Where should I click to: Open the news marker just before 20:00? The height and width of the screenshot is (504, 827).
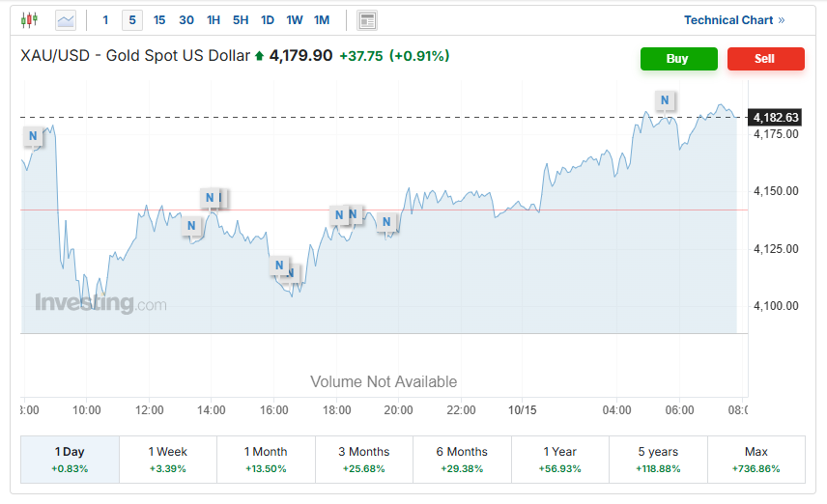coord(386,222)
